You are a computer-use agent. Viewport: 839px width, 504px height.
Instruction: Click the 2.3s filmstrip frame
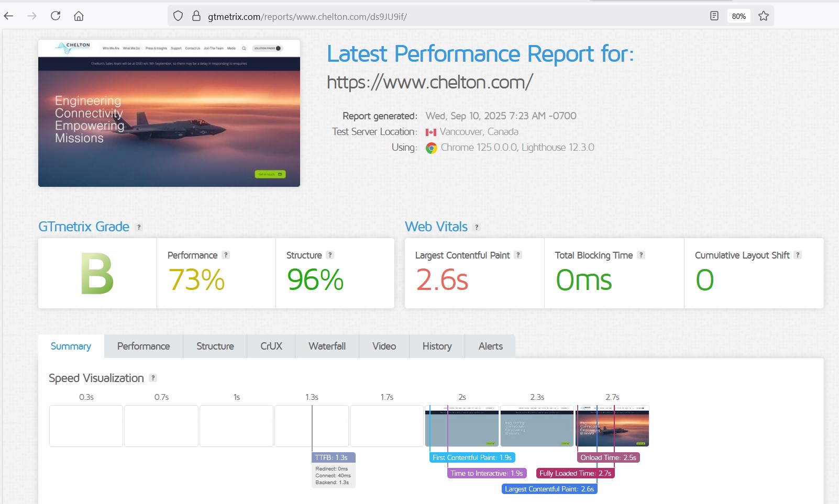tap(537, 425)
